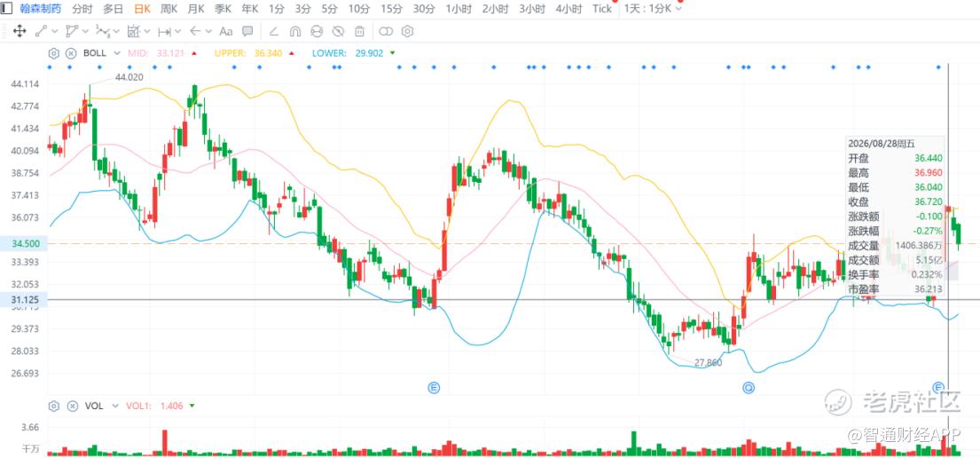Select the trend line drawing tool
The width and height of the screenshot is (980, 458).
[x=42, y=31]
